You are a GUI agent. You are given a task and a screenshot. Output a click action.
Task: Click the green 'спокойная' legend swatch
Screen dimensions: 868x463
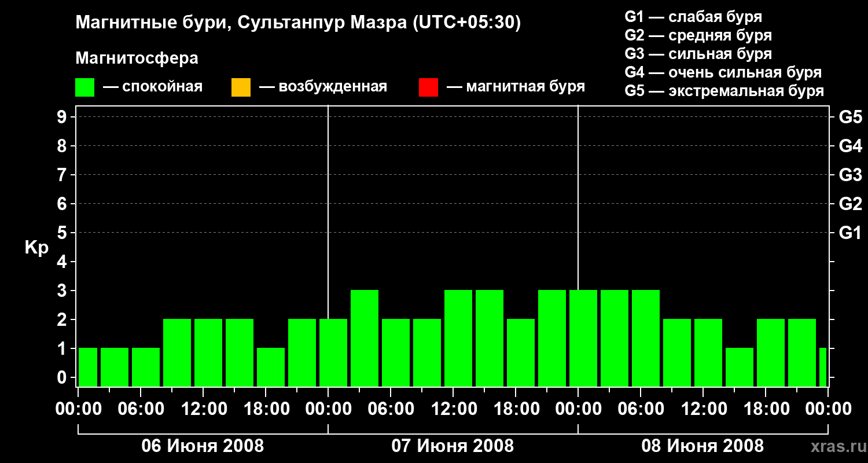tap(85, 87)
